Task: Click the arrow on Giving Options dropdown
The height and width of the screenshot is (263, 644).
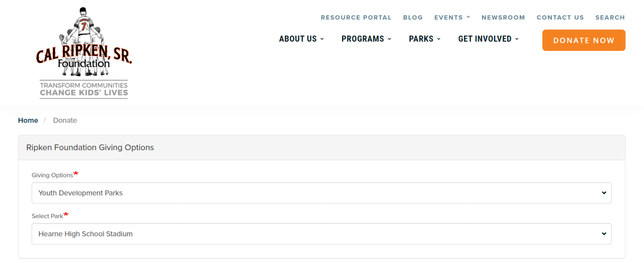Action: click(604, 193)
